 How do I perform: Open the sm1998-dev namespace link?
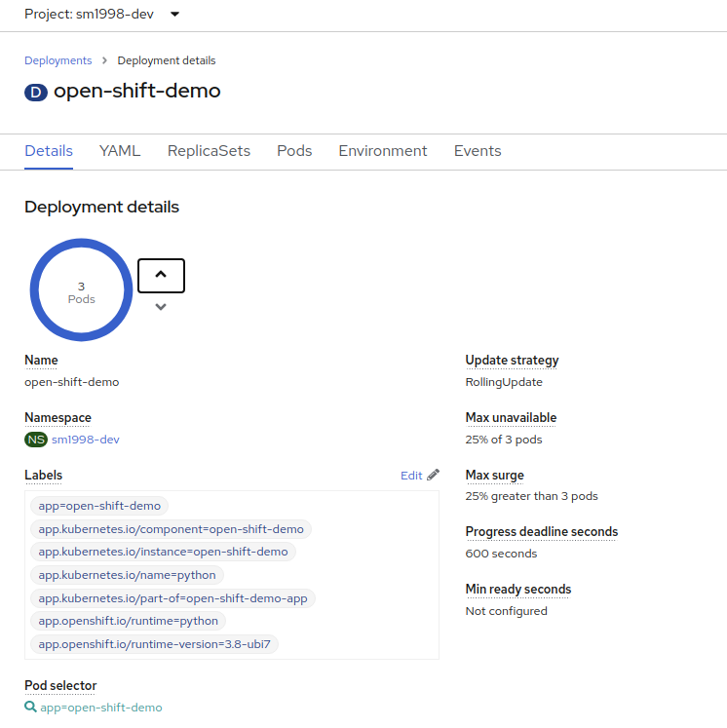[x=86, y=440]
